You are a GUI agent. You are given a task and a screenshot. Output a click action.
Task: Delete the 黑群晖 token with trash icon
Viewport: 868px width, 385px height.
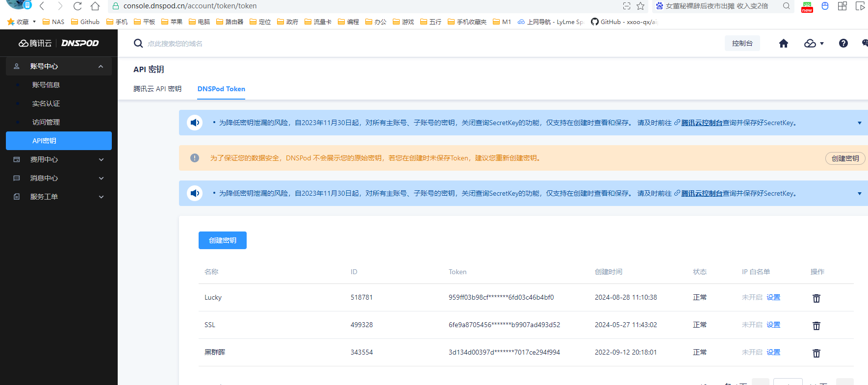click(817, 353)
